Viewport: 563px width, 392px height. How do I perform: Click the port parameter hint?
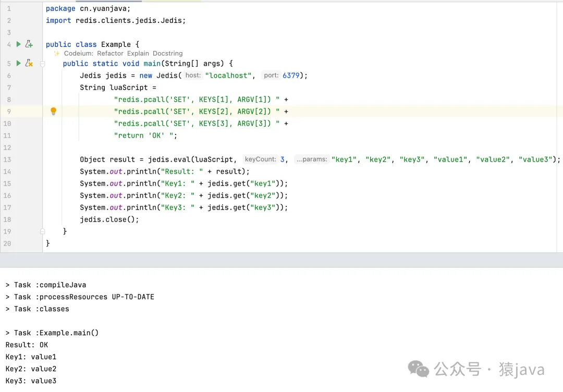271,76
